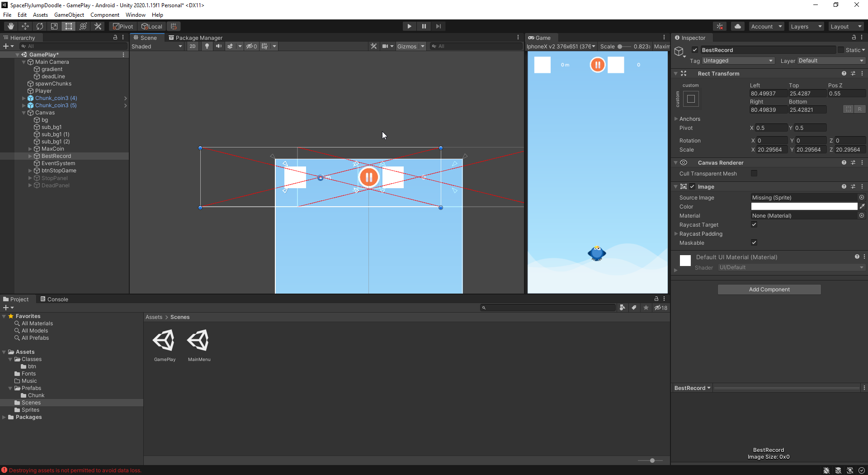This screenshot has height=475, width=868.
Task: Toggle Local handle rotation
Action: pyautogui.click(x=152, y=26)
